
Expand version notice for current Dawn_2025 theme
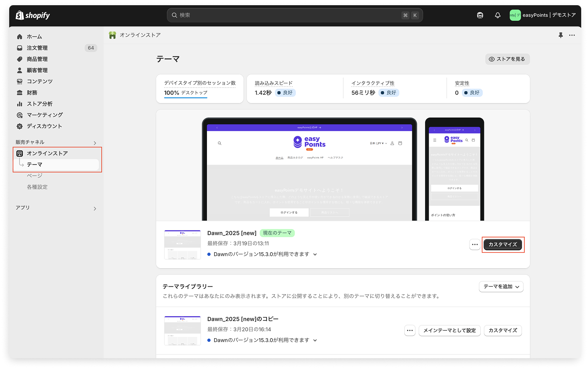(315, 255)
